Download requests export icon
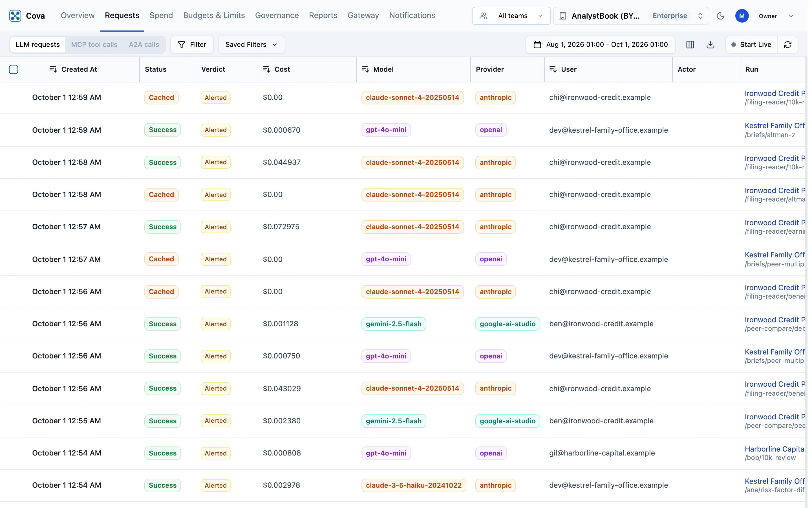The image size is (812, 508). 710,45
